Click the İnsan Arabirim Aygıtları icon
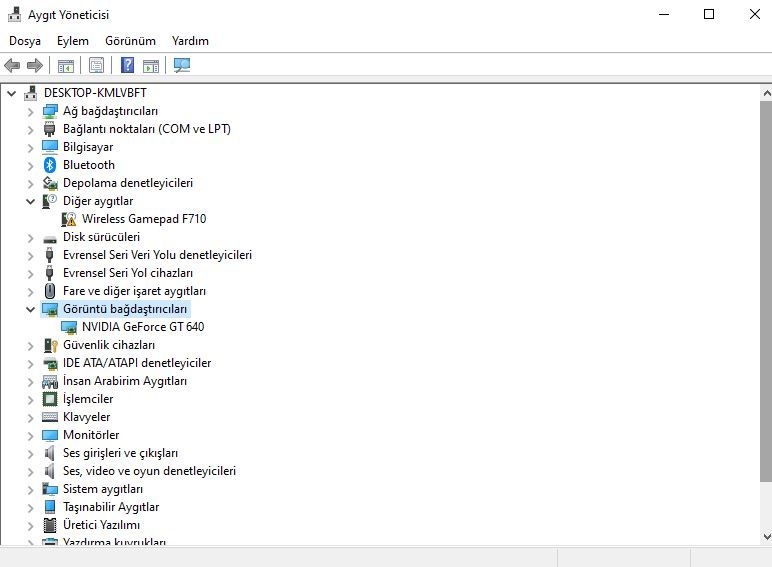This screenshot has width=772, height=567. [x=50, y=381]
